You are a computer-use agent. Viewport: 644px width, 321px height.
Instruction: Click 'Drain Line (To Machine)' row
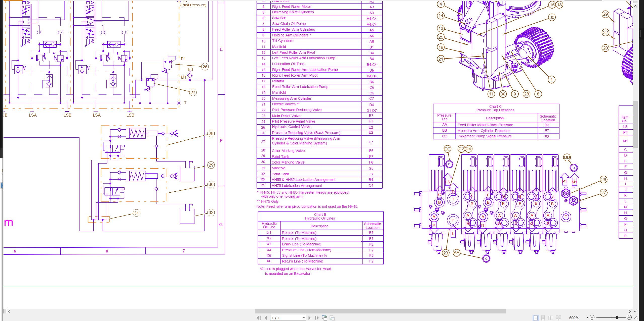pyautogui.click(x=320, y=244)
